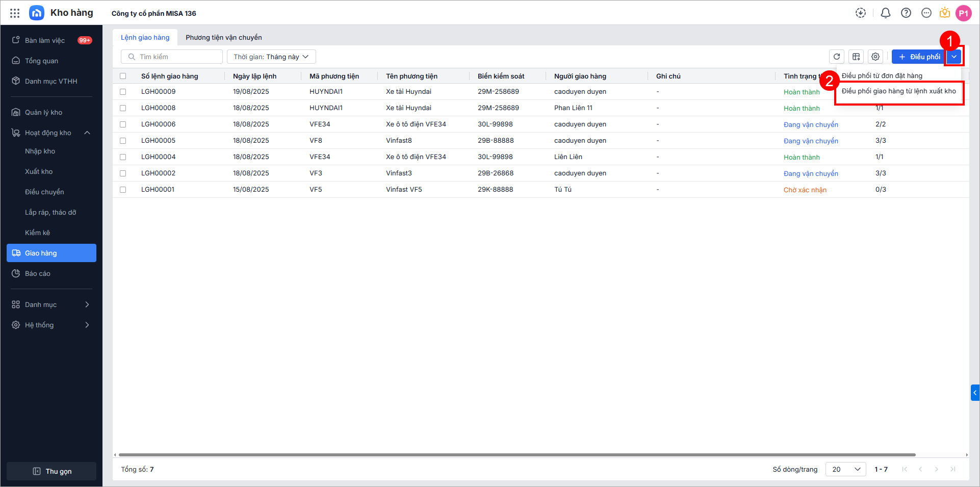This screenshot has width=980, height=487.
Task: Click the horizontal scrollbar below the table
Action: point(517,454)
